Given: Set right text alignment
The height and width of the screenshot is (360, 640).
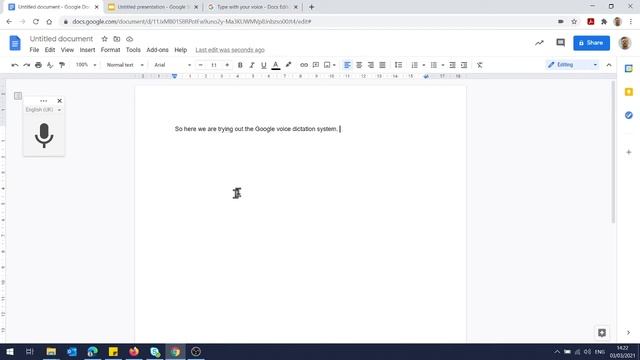Looking at the screenshot, I should coord(371,65).
